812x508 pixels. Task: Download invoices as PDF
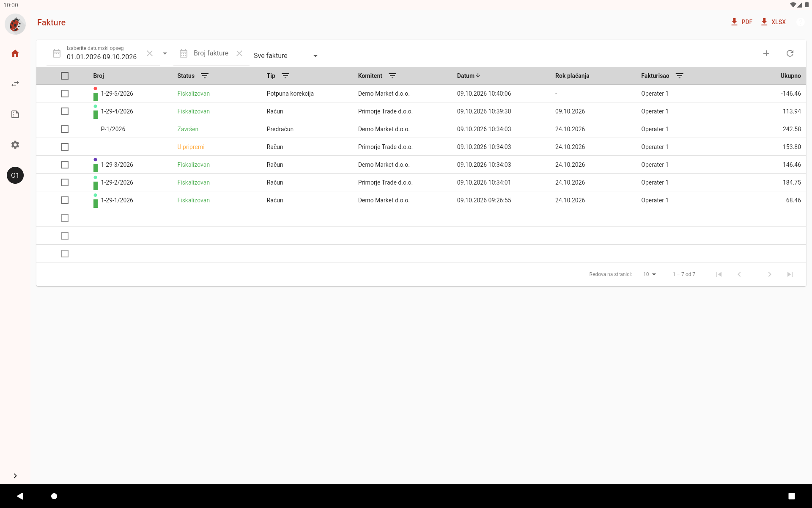tap(742, 22)
